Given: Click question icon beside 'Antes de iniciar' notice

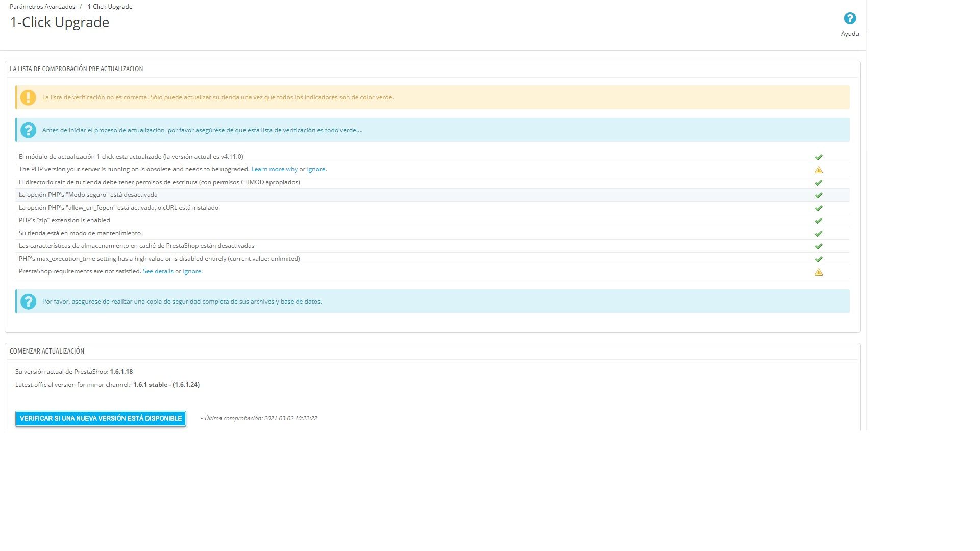Looking at the screenshot, I should [x=28, y=130].
